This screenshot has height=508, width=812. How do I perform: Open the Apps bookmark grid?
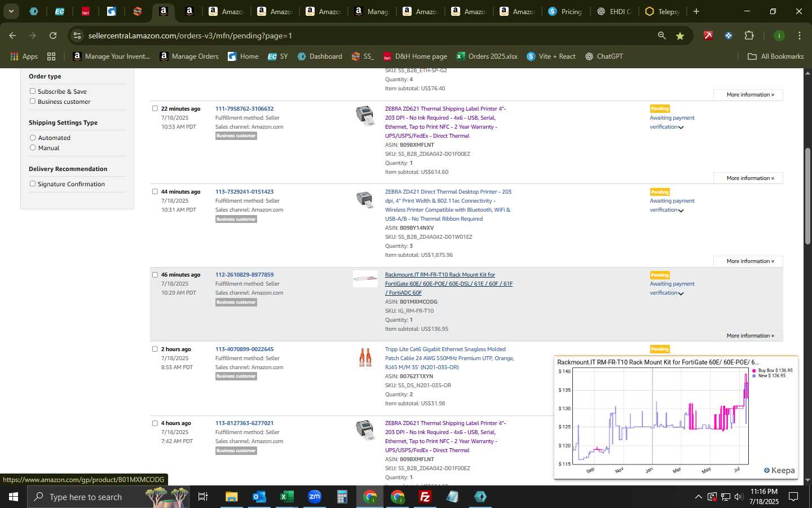(x=24, y=56)
